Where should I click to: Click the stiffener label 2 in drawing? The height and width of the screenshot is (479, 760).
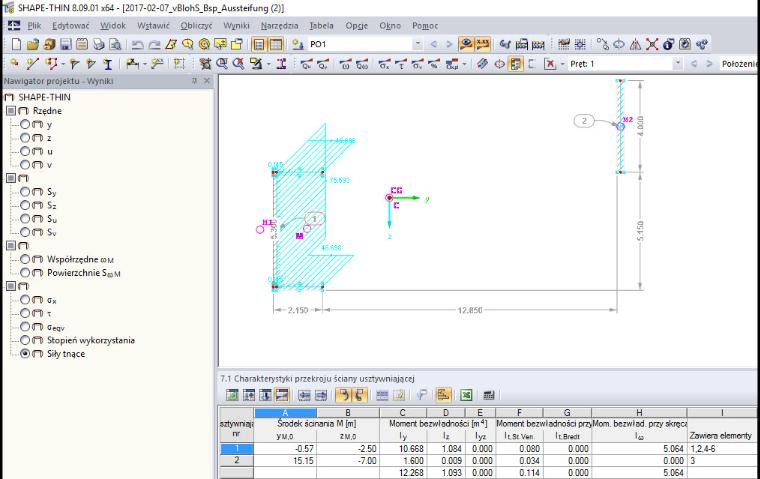(584, 121)
